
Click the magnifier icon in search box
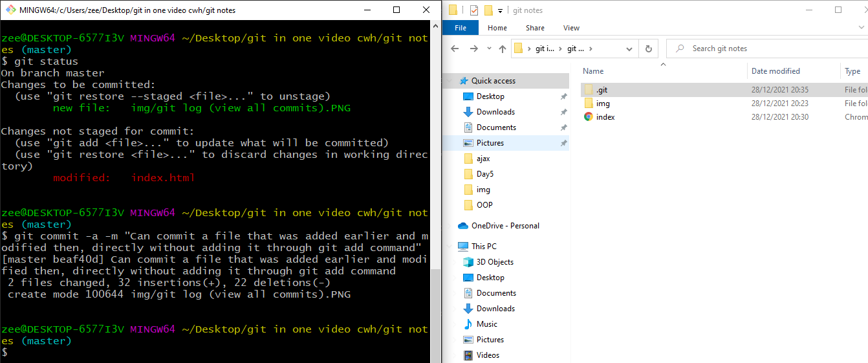tap(678, 49)
